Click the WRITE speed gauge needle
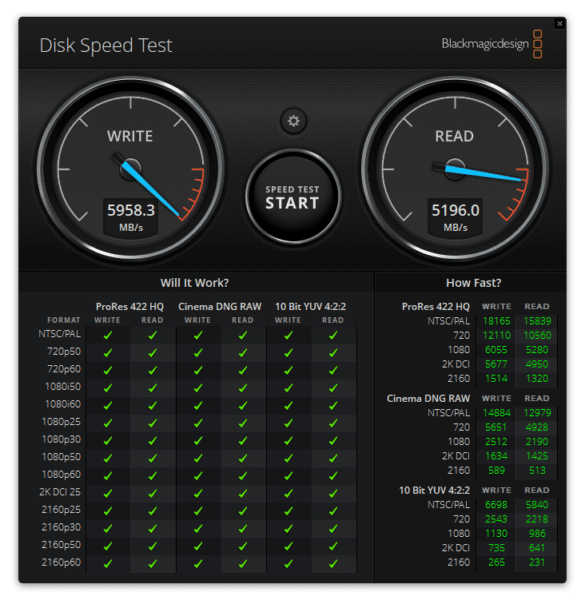The image size is (585, 604). pos(151,189)
